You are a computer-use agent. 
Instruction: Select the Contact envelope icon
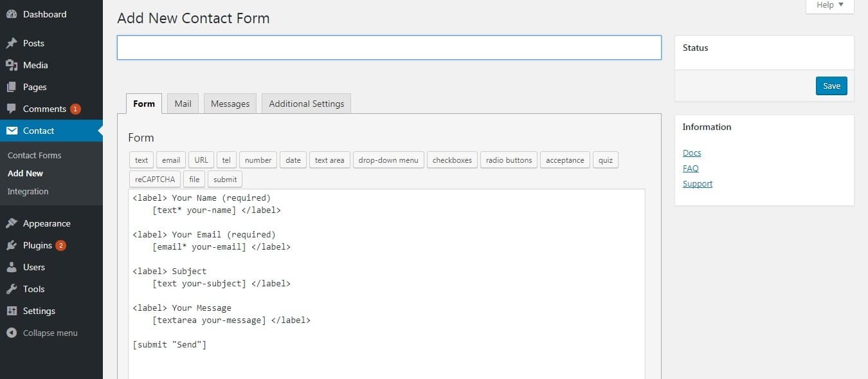pyautogui.click(x=12, y=130)
